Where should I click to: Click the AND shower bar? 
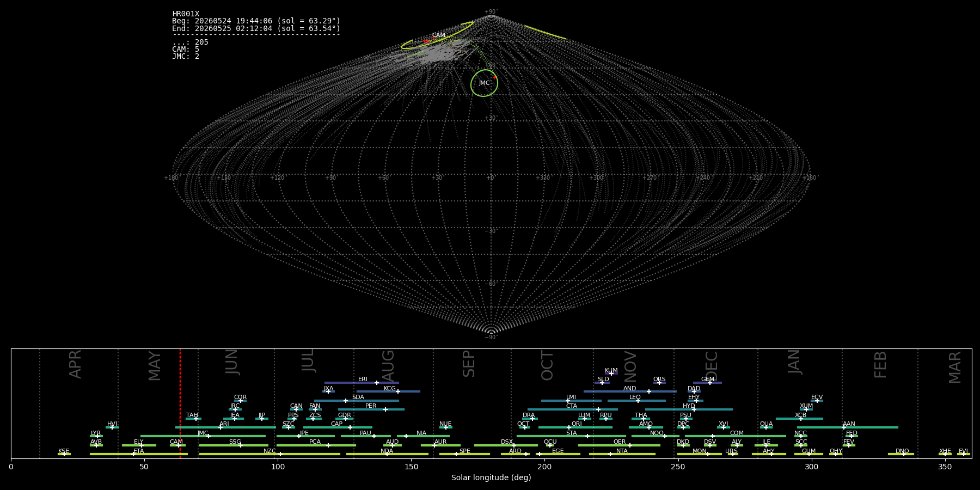630,391
